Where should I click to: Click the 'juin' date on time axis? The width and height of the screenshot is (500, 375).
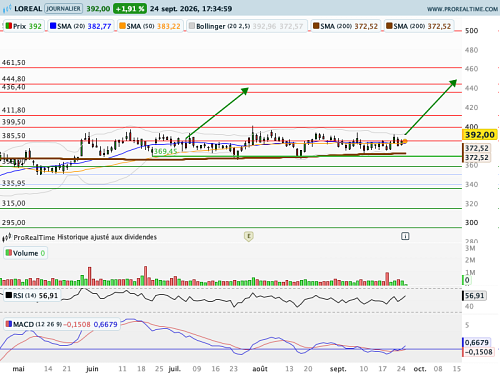(92, 369)
